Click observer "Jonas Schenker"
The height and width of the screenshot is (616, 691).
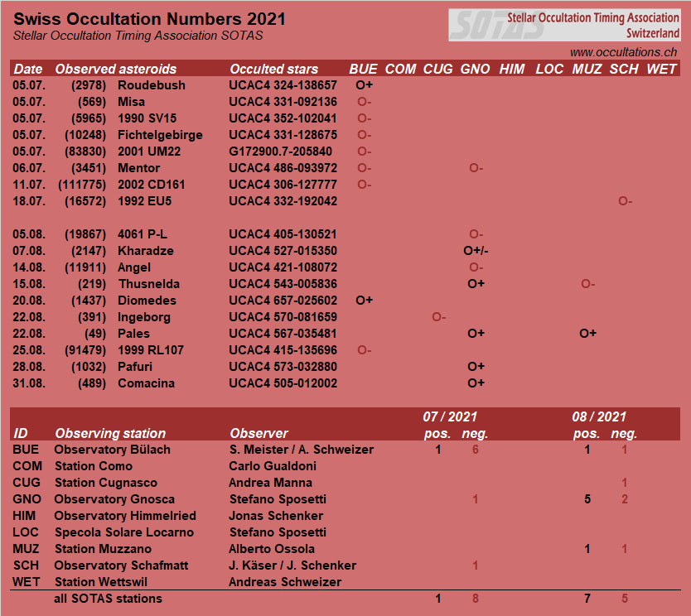276,516
